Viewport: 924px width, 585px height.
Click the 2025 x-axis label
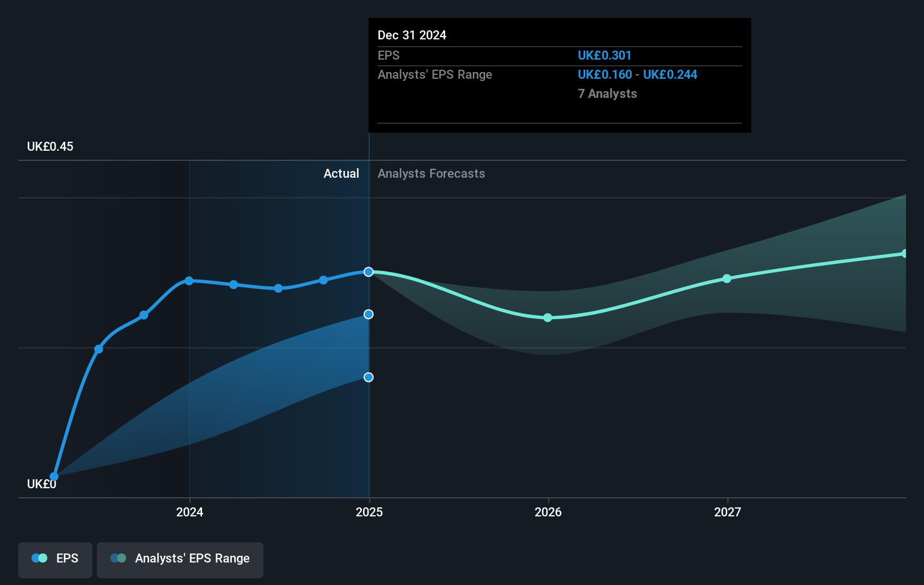click(x=369, y=512)
